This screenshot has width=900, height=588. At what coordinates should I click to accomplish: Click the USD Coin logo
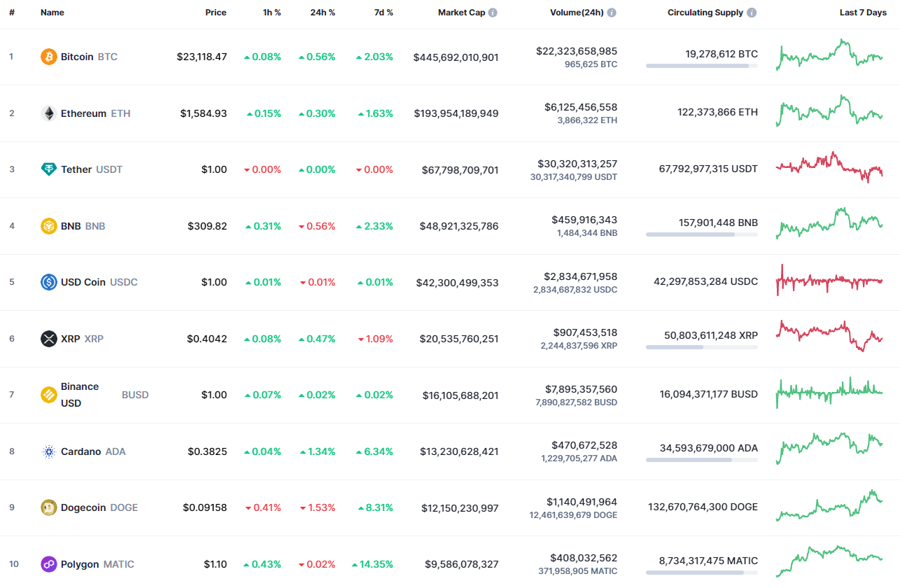coord(48,281)
